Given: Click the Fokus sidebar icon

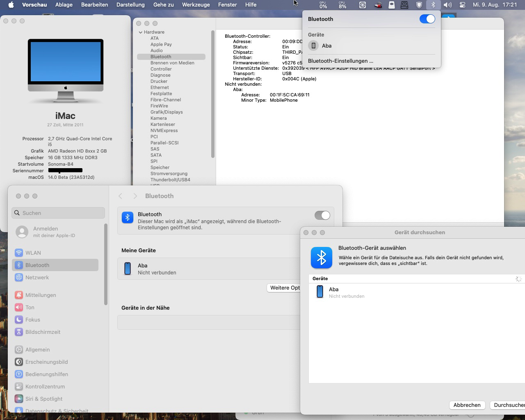Looking at the screenshot, I should coord(18,320).
